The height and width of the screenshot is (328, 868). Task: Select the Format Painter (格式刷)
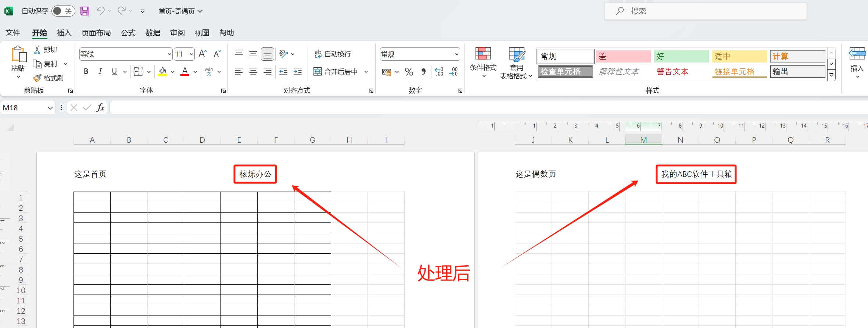pyautogui.click(x=48, y=78)
